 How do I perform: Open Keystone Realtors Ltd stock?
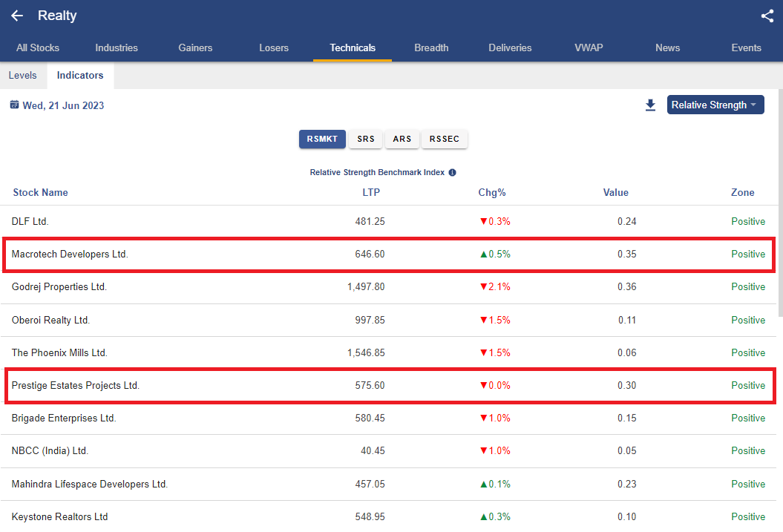pos(59,517)
